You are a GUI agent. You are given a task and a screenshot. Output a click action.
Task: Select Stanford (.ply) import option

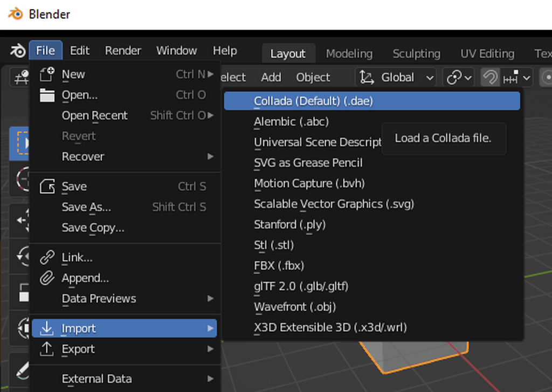pos(372,225)
